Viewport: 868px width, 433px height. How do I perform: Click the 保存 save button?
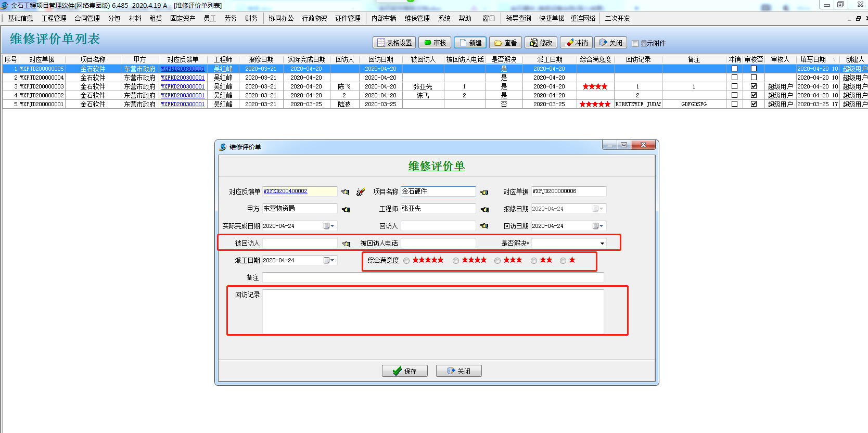click(x=404, y=371)
